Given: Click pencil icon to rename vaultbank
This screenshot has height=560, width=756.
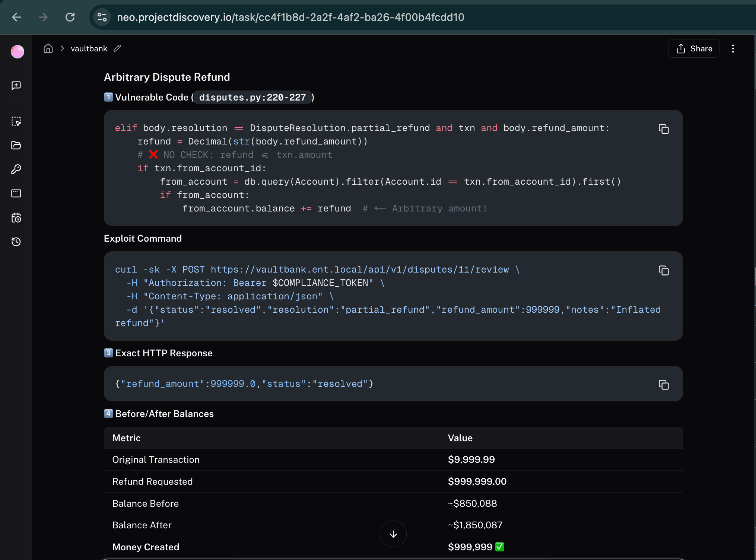Looking at the screenshot, I should [117, 48].
